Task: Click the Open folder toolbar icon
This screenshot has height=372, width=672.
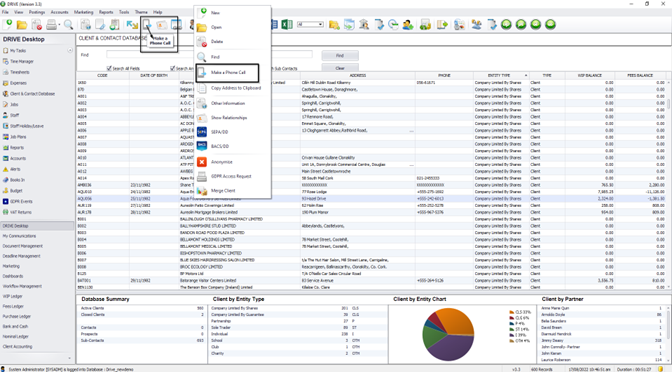Action: [x=21, y=25]
